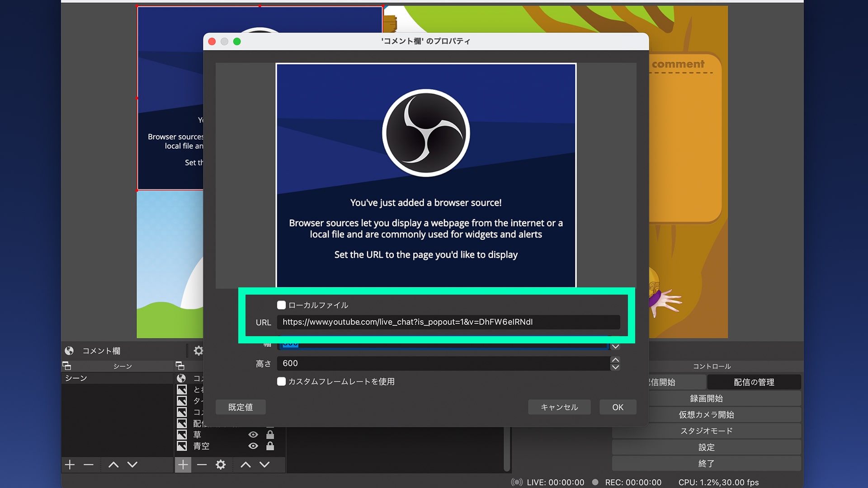Enable カスタムフレームレートを使用

[281, 382]
